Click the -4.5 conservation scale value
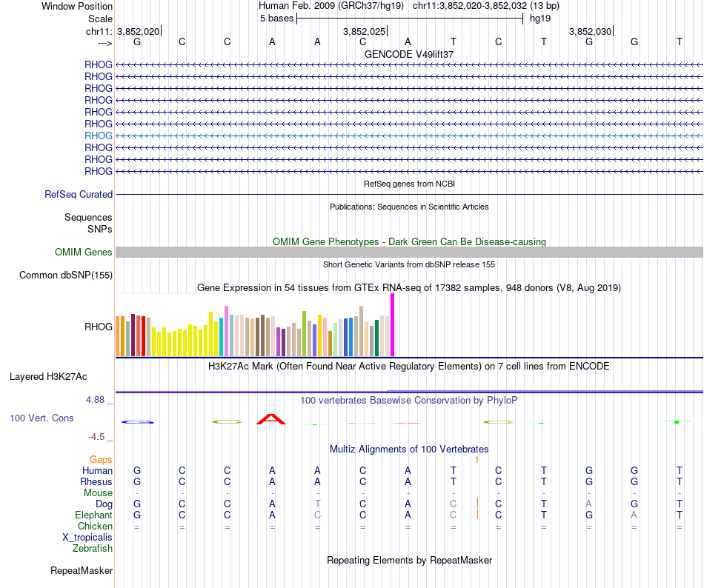This screenshot has height=588, width=704. tap(96, 437)
